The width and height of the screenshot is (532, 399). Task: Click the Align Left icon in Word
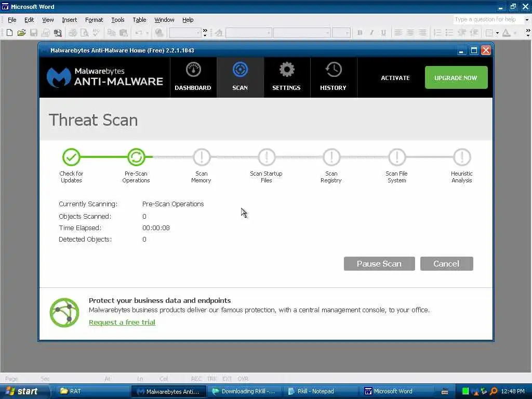tap(398, 33)
